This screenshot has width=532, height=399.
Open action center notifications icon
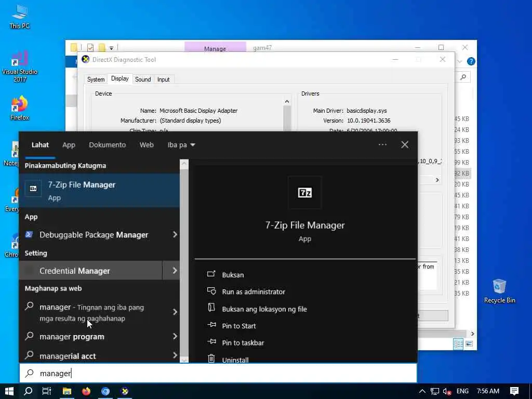[x=514, y=391]
